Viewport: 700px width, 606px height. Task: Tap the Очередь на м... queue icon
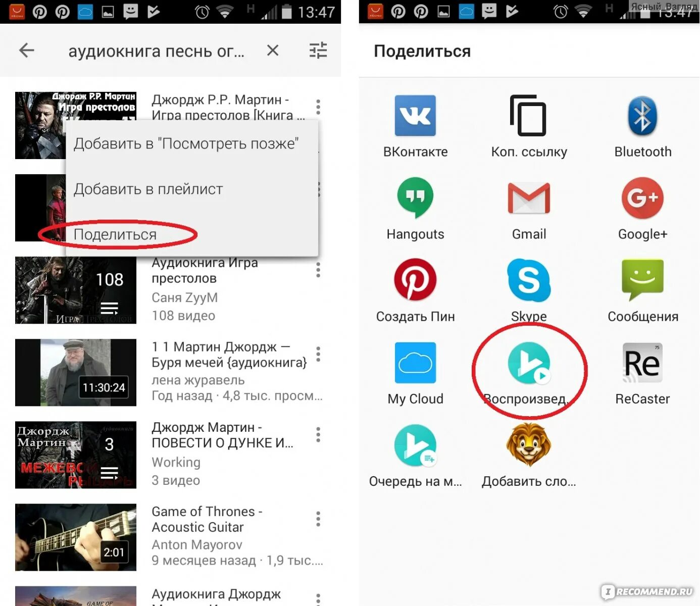coord(415,445)
